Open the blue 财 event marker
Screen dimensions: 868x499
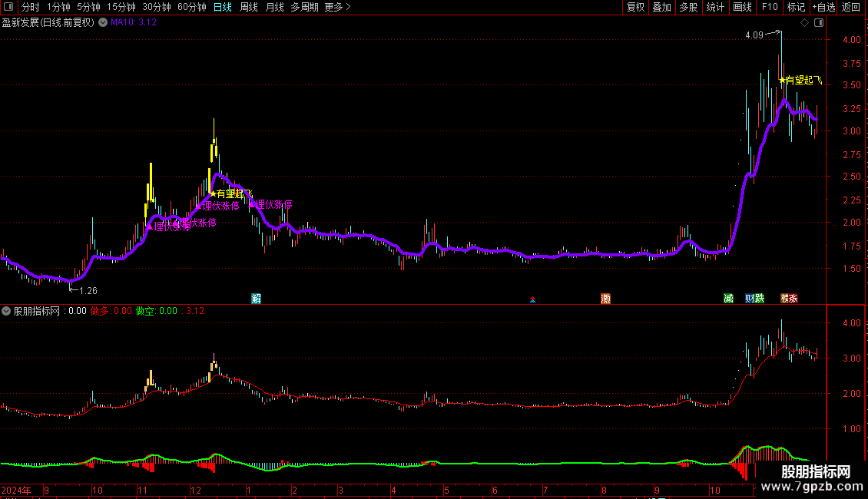click(x=750, y=299)
